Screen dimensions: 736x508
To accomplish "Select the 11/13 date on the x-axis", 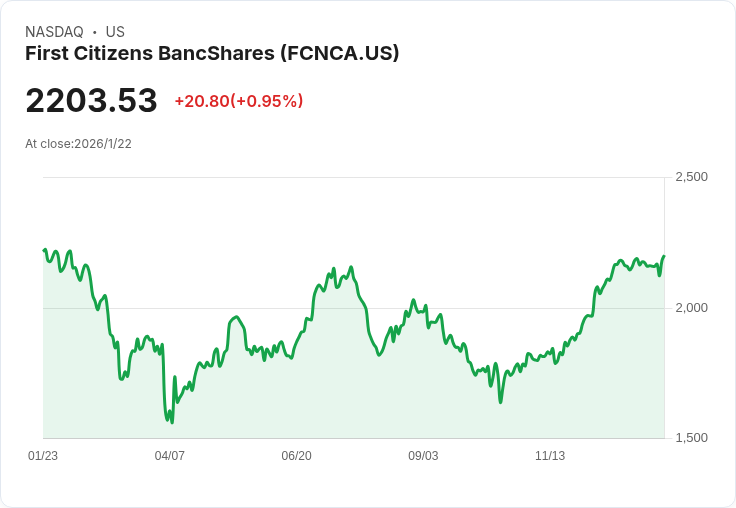I will pos(550,456).
